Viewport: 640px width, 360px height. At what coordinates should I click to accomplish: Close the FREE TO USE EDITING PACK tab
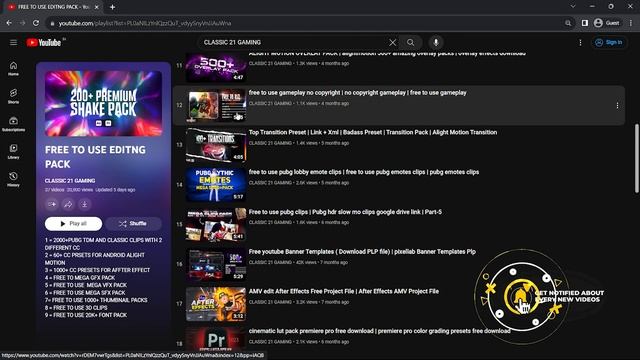pos(97,7)
